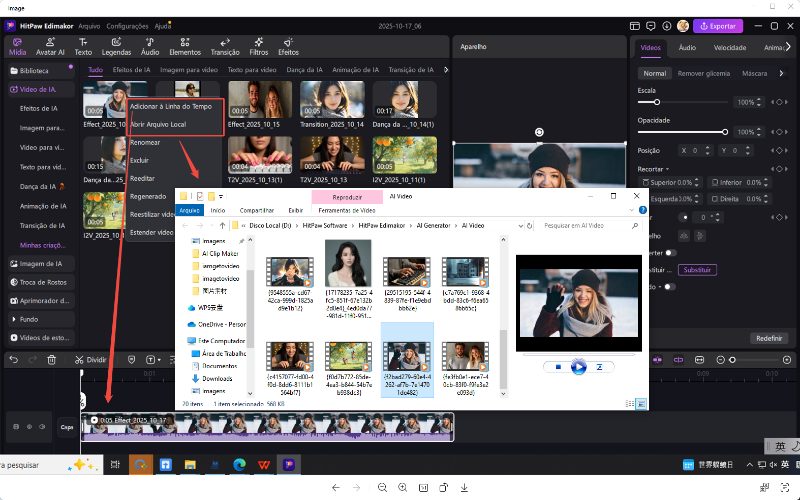Open the Efeitos tool in toolbar

[x=288, y=45]
